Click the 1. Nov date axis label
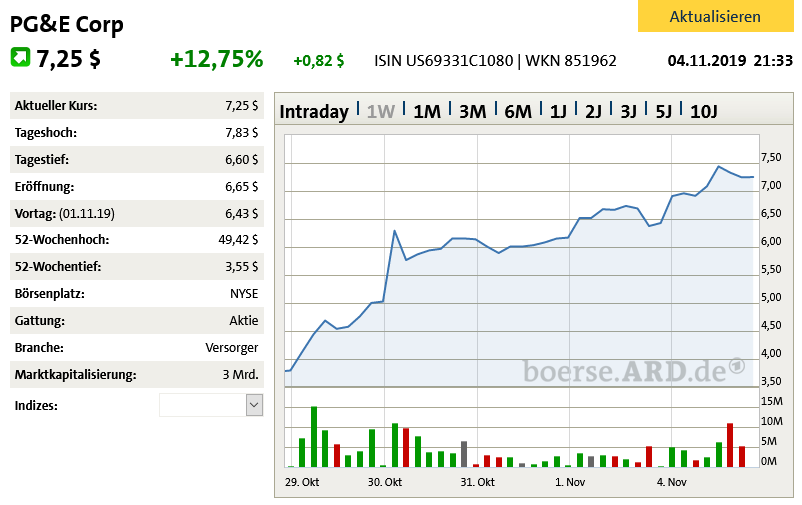802x505 pixels. pos(570,482)
